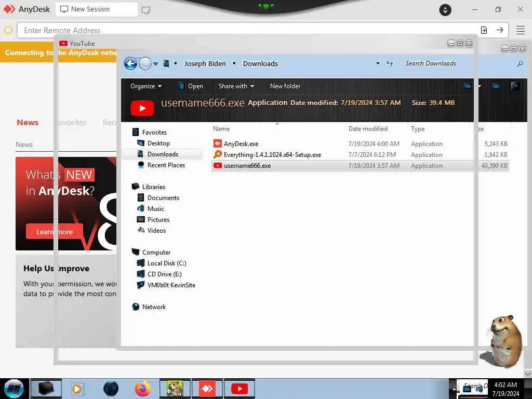Click AnyDesk download arrow circle icon

click(445, 10)
